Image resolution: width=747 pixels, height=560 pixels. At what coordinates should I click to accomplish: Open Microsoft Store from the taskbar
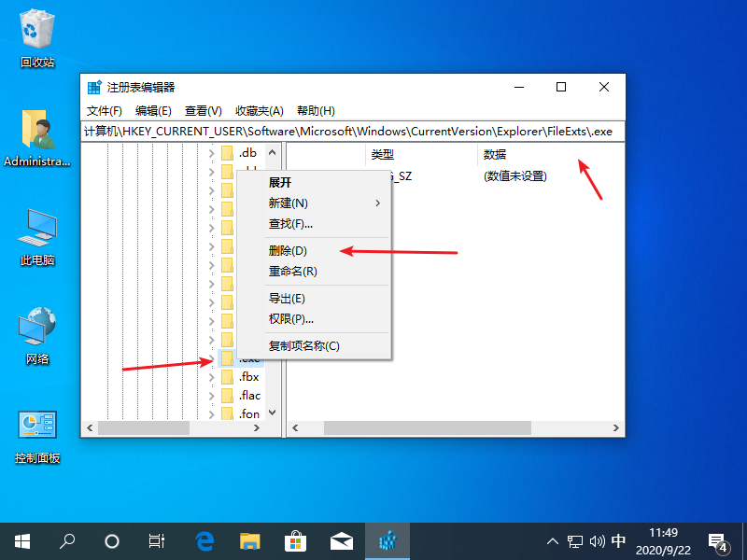tap(295, 540)
